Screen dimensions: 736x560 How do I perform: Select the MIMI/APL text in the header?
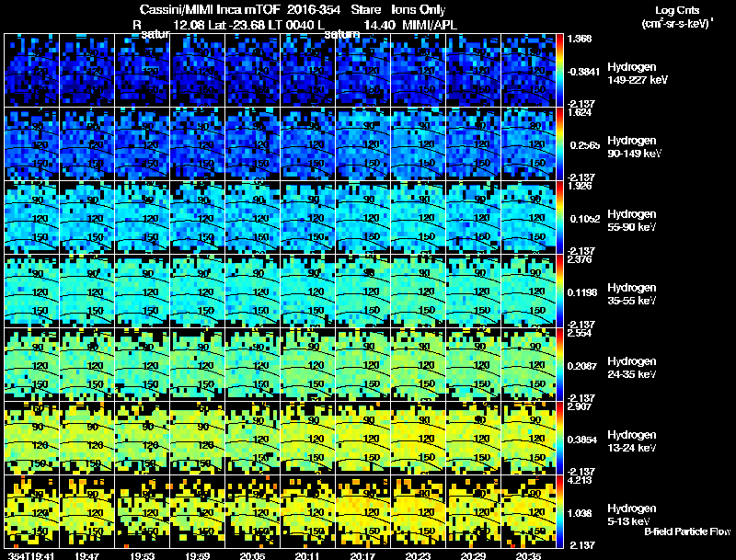430,25
